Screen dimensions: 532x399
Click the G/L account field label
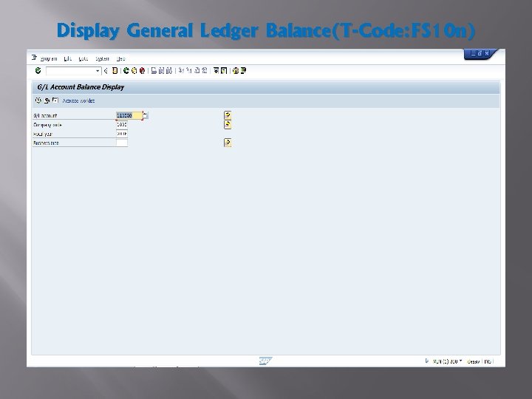point(45,116)
